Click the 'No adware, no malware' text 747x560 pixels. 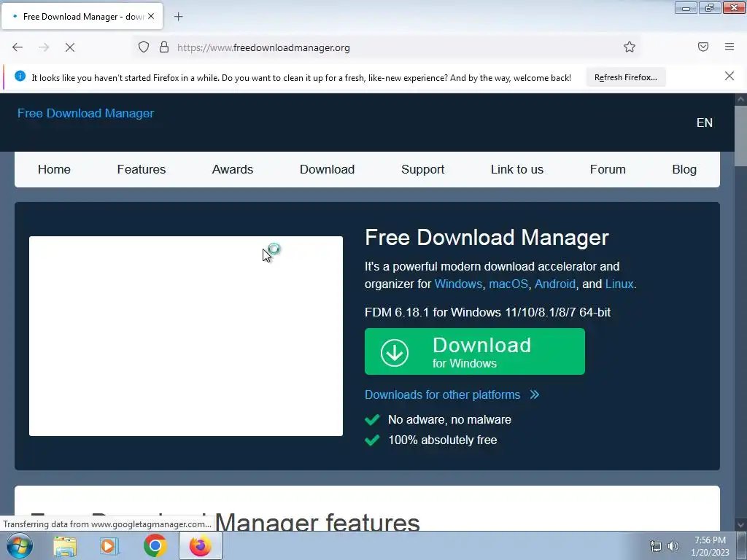[x=449, y=419]
